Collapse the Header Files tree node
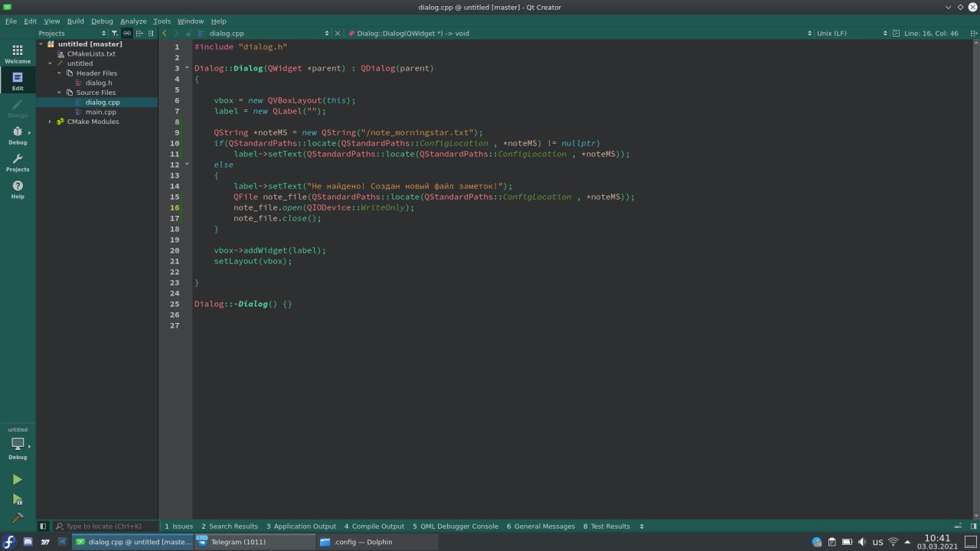The image size is (980, 551). pyautogui.click(x=60, y=73)
